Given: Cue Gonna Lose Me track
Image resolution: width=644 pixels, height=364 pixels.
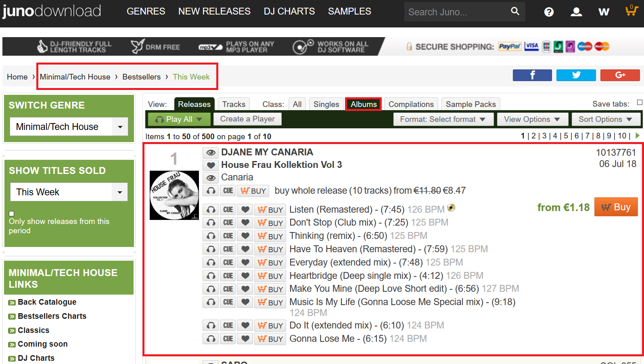Looking at the screenshot, I should click(x=228, y=339).
